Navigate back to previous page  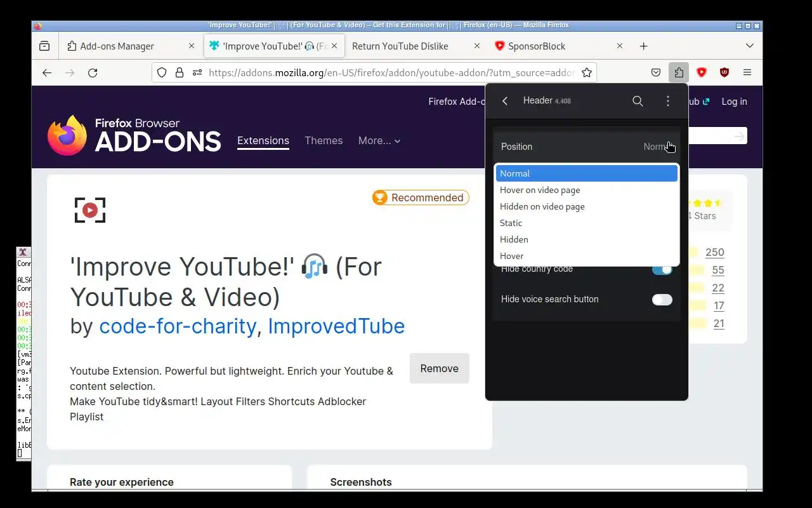(x=47, y=72)
